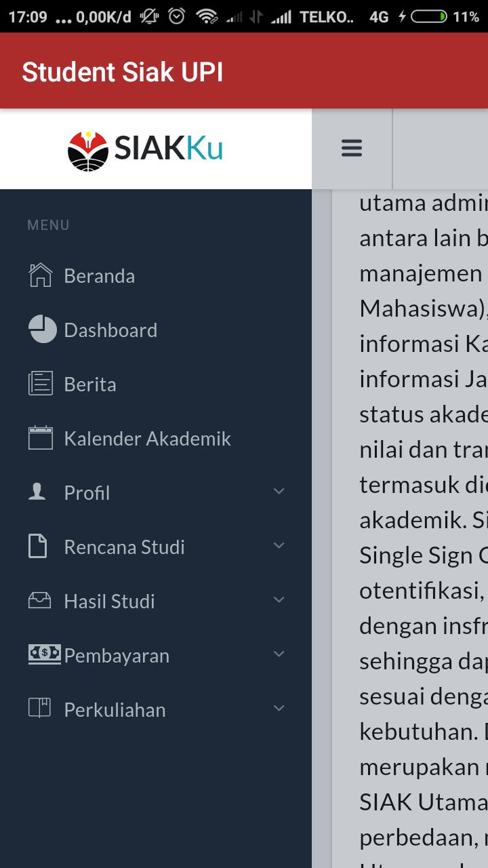Image resolution: width=488 pixels, height=868 pixels.
Task: Click the calendar icon for Kalender Akademik
Action: 41,438
